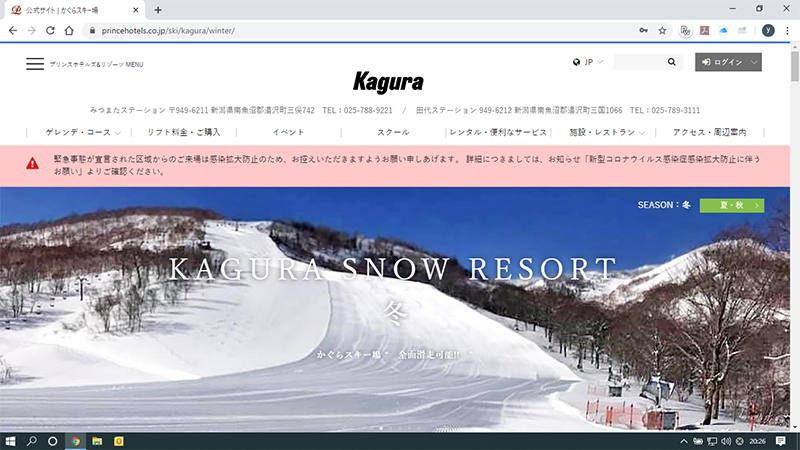The image size is (800, 450).
Task: Bookmark this page with the star
Action: click(x=662, y=31)
